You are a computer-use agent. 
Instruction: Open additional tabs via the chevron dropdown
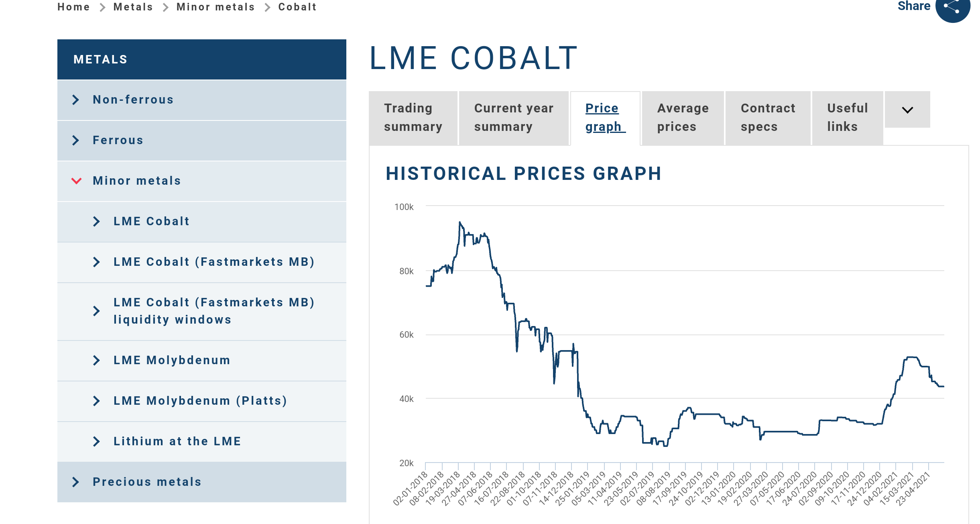tap(907, 109)
